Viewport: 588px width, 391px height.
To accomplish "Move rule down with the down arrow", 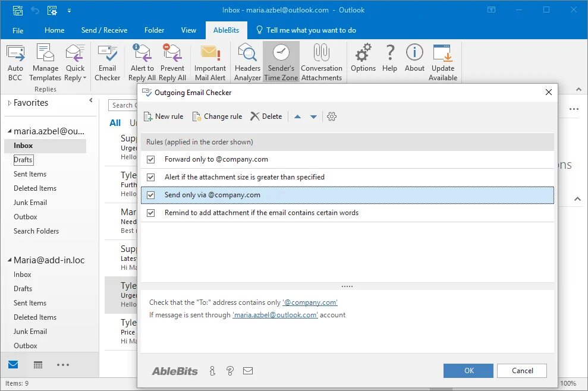I will point(313,116).
